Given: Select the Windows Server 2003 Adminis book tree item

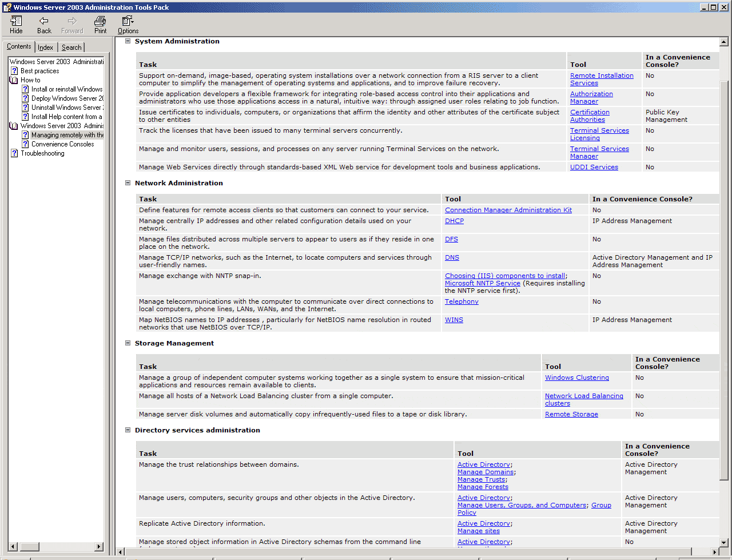Looking at the screenshot, I should tap(62, 126).
